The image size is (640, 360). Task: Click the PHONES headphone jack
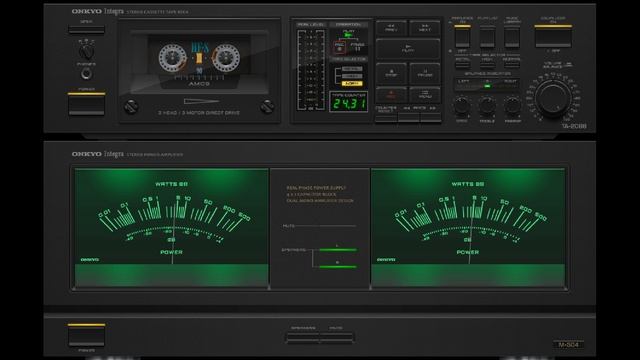click(86, 74)
